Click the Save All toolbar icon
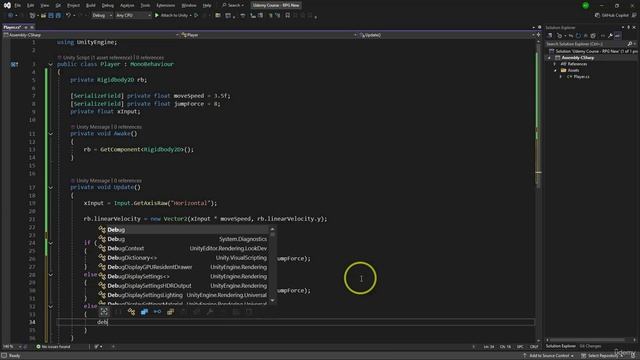 click(58, 16)
